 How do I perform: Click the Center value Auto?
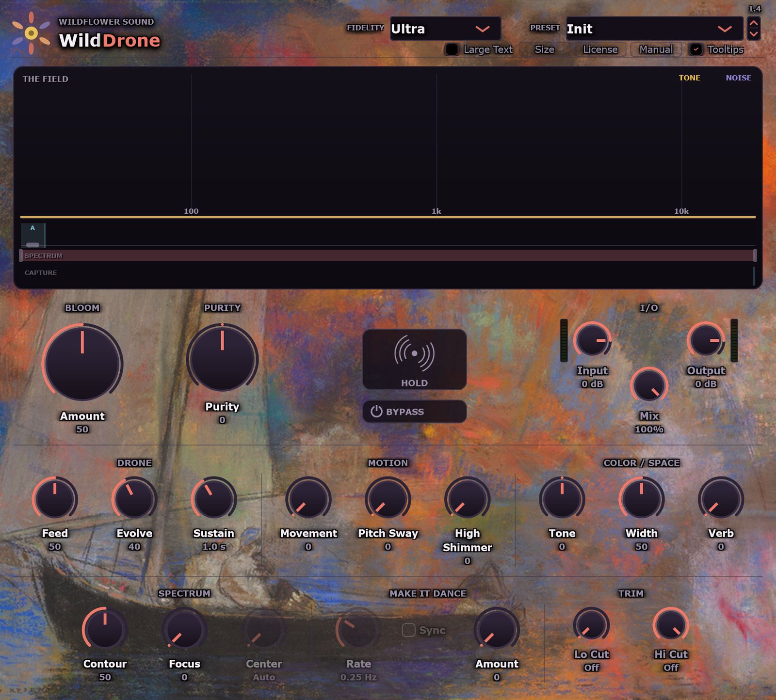[264, 677]
